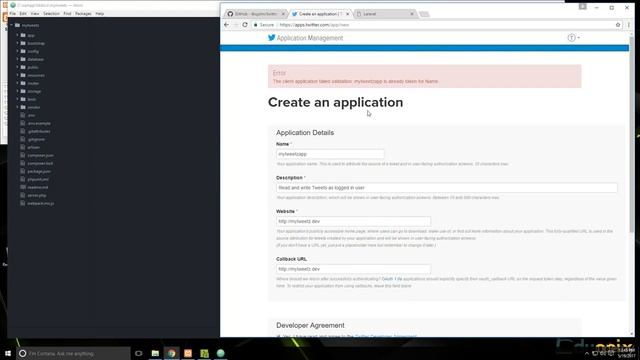Open the orange taskbar application icon
Viewport: 640px width, 360px height.
coord(188,353)
